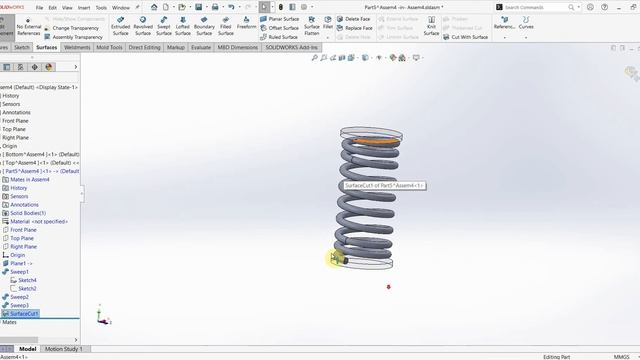Open the Undo dropdown arrow
The image size is (640, 360).
pos(239,7)
